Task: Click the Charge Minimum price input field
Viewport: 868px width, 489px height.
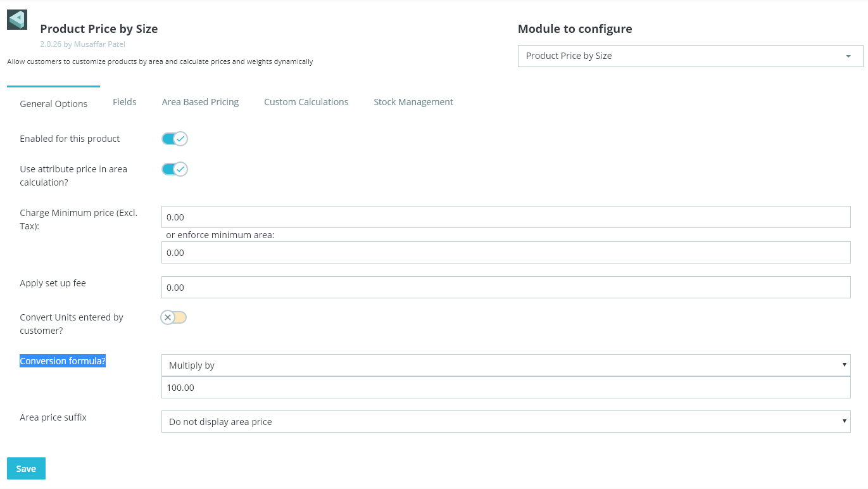Action: click(x=506, y=217)
